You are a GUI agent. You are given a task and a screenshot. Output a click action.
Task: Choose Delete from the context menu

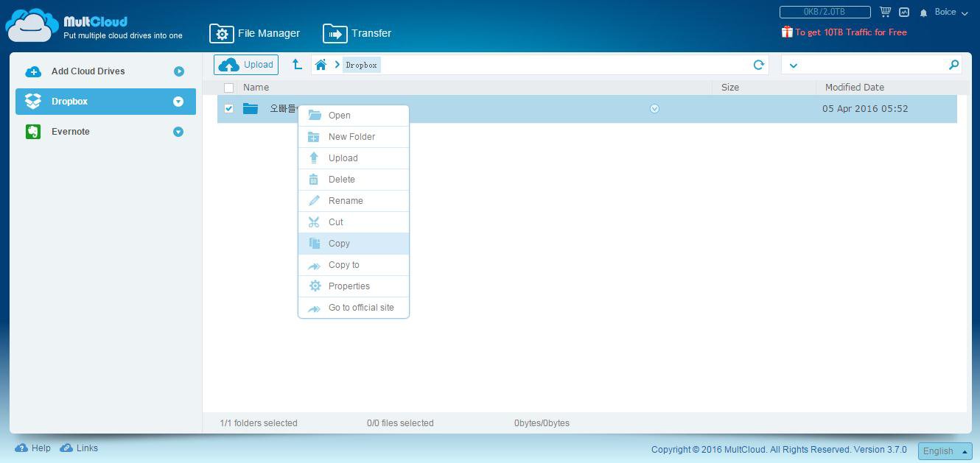[354, 180]
